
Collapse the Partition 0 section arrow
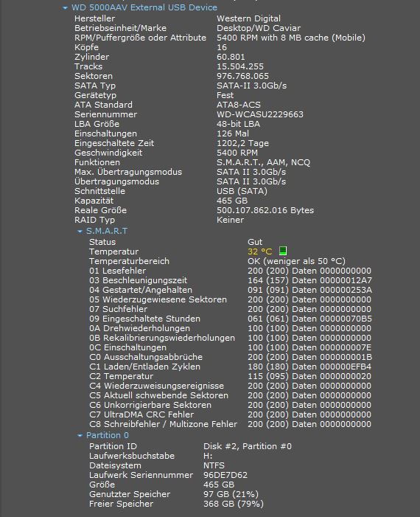click(x=80, y=436)
